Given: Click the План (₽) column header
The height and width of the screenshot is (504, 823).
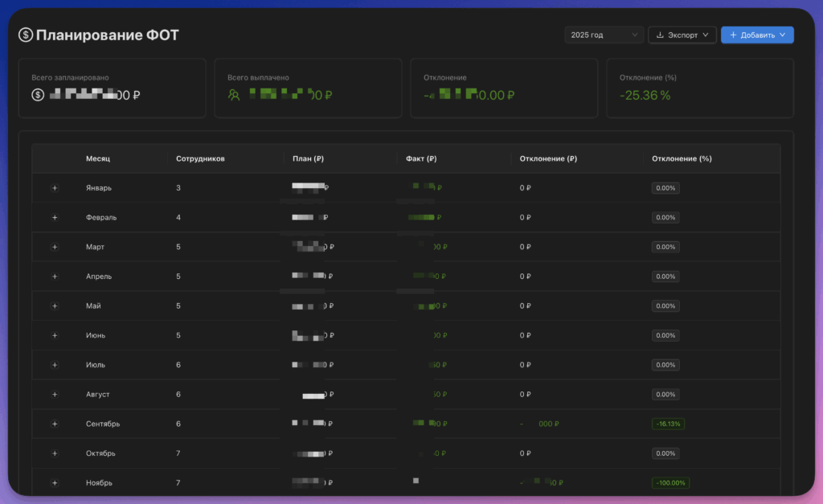Looking at the screenshot, I should (308, 158).
